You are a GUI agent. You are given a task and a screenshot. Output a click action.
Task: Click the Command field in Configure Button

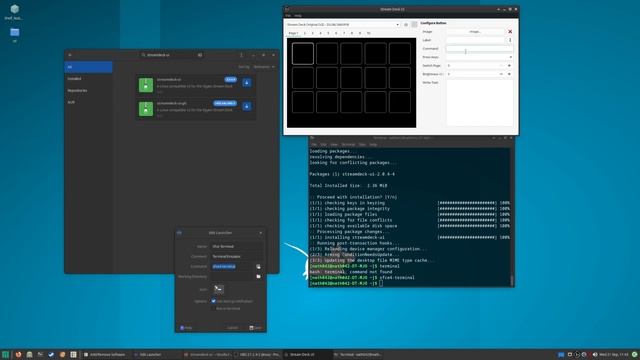(x=479, y=49)
